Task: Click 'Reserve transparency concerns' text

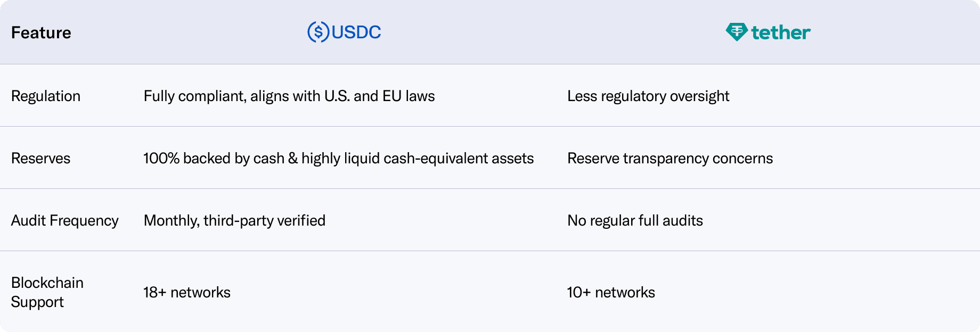Action: [670, 159]
